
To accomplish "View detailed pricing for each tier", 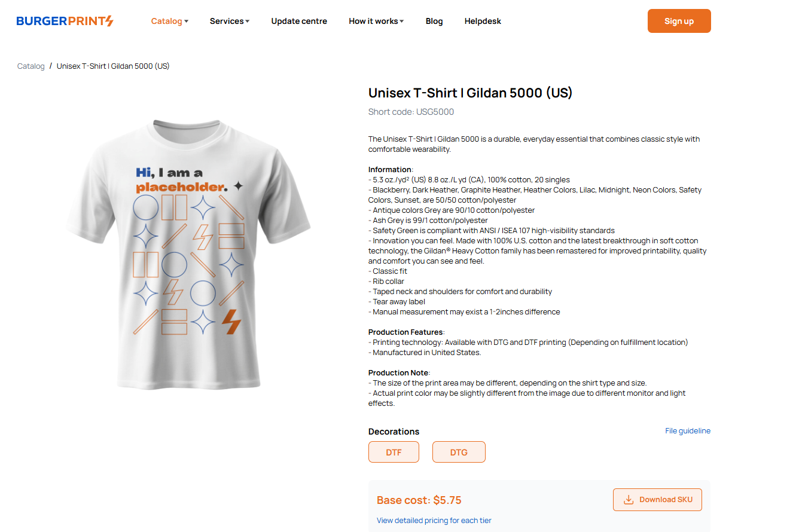I will pos(434,521).
